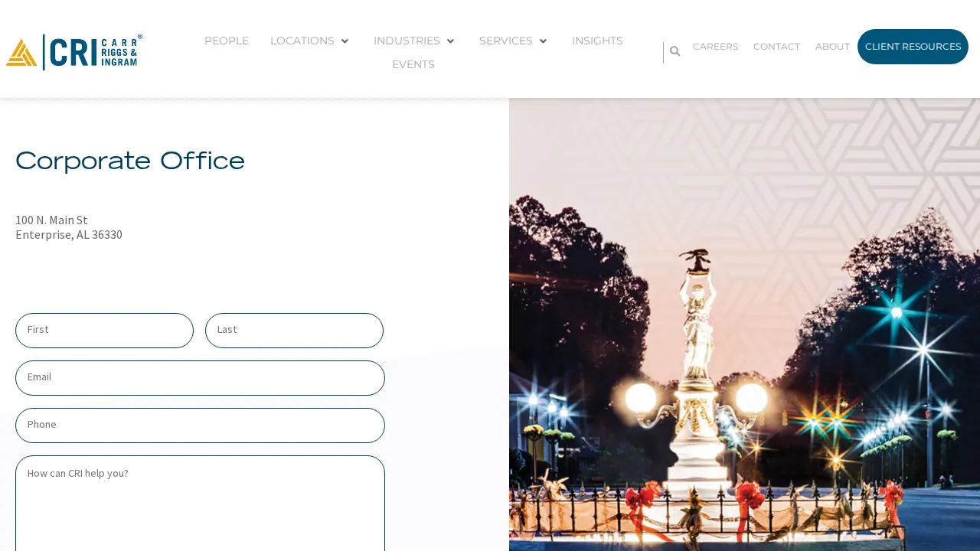Click into the Phone field
Screen dimensions: 980x551
[x=200, y=425]
